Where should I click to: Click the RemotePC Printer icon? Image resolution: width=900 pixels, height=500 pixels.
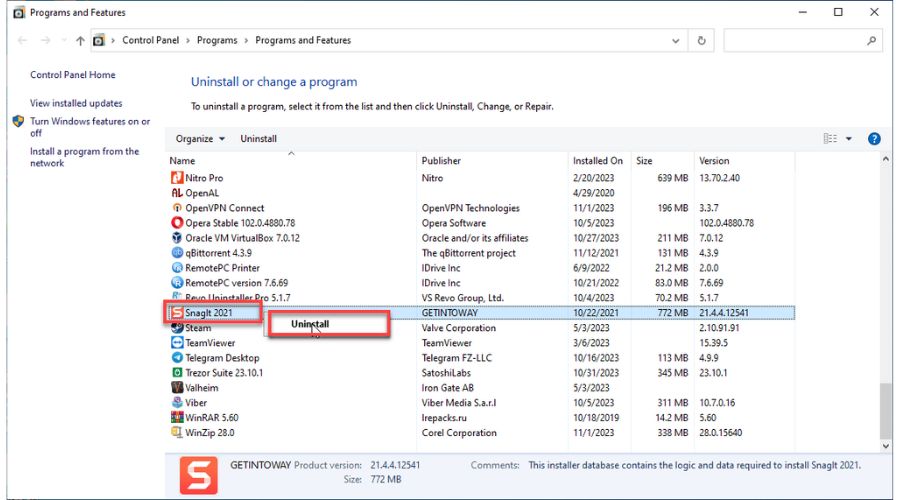tap(177, 268)
